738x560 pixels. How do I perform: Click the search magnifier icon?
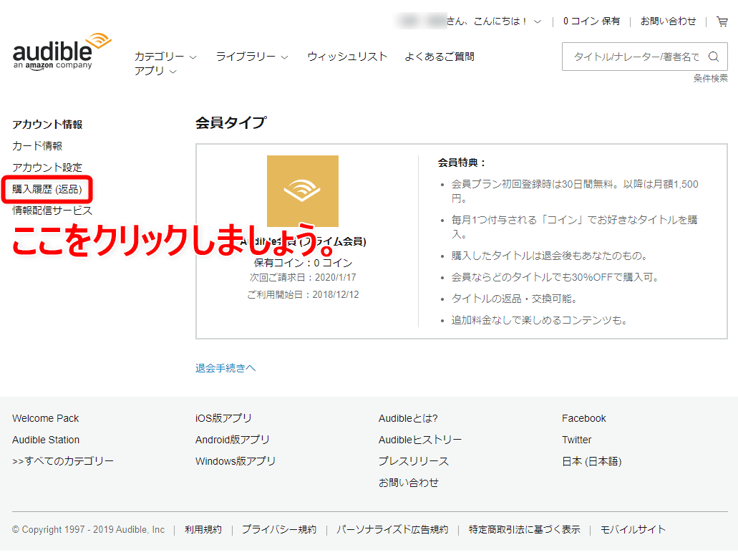[713, 56]
